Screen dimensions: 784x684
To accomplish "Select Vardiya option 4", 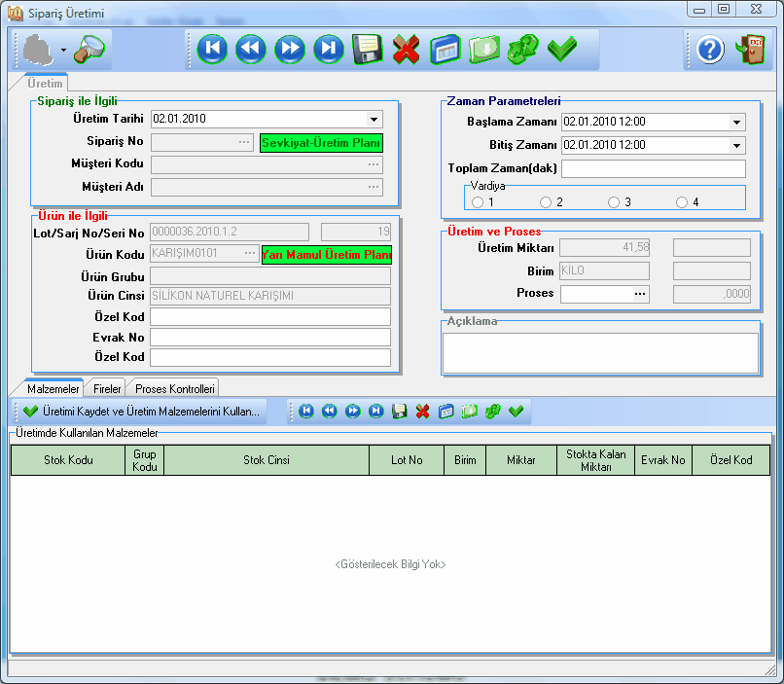I will click(x=682, y=202).
